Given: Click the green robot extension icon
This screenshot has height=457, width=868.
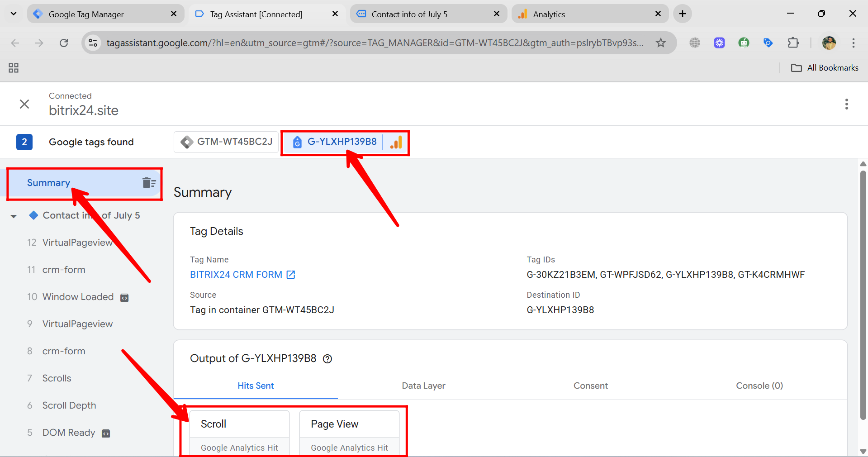Looking at the screenshot, I should coord(744,43).
